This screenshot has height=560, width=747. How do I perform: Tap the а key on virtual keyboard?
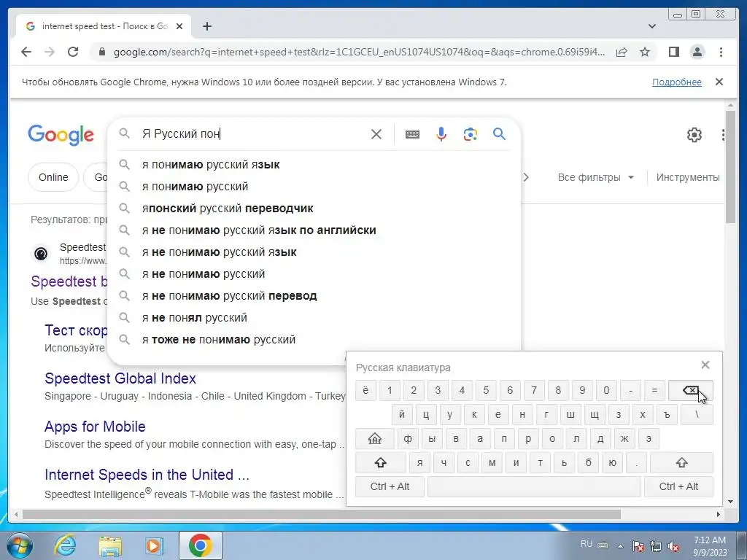480,438
